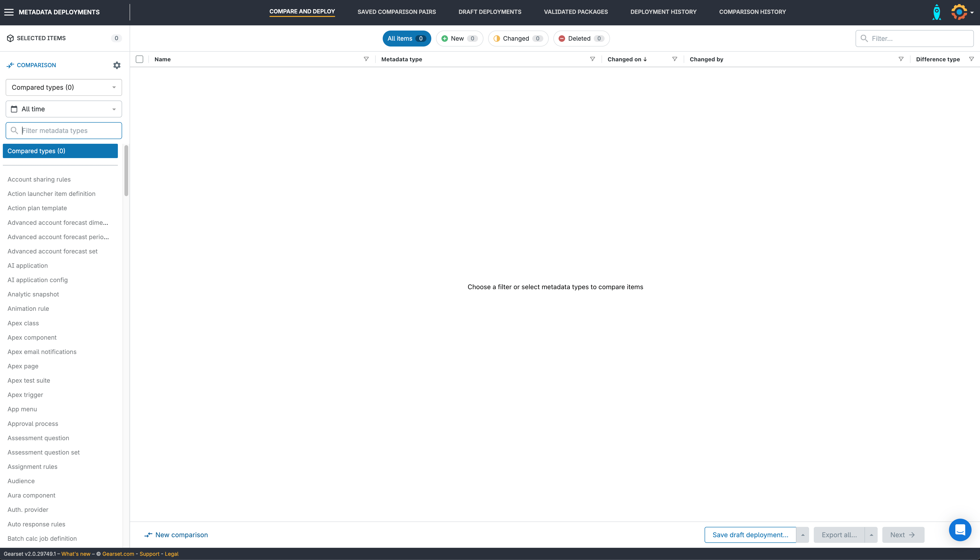Toggle the Deleted items filter
Screen dimensions: 980x560
pyautogui.click(x=581, y=39)
